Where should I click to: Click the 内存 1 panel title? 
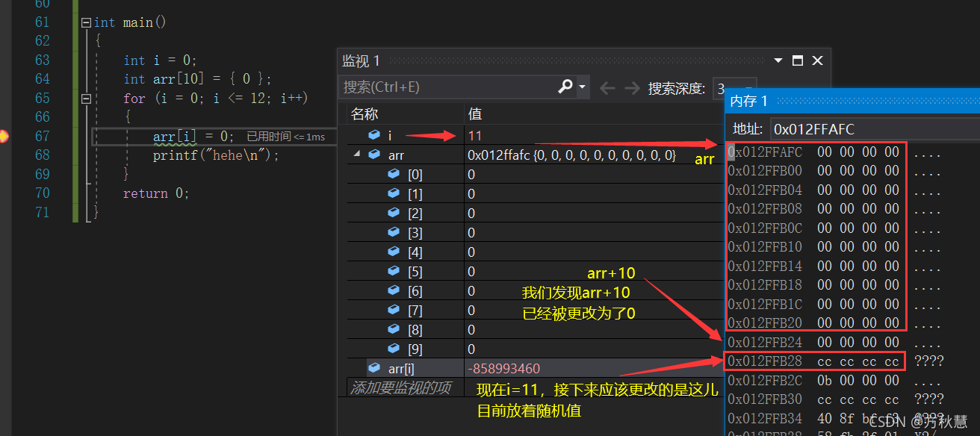pos(748,101)
